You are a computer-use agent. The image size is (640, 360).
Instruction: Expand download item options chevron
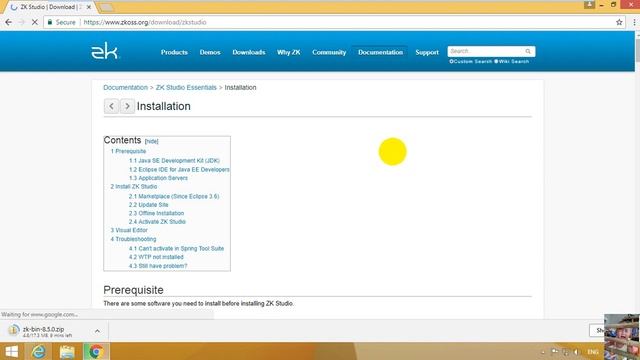tap(97, 331)
